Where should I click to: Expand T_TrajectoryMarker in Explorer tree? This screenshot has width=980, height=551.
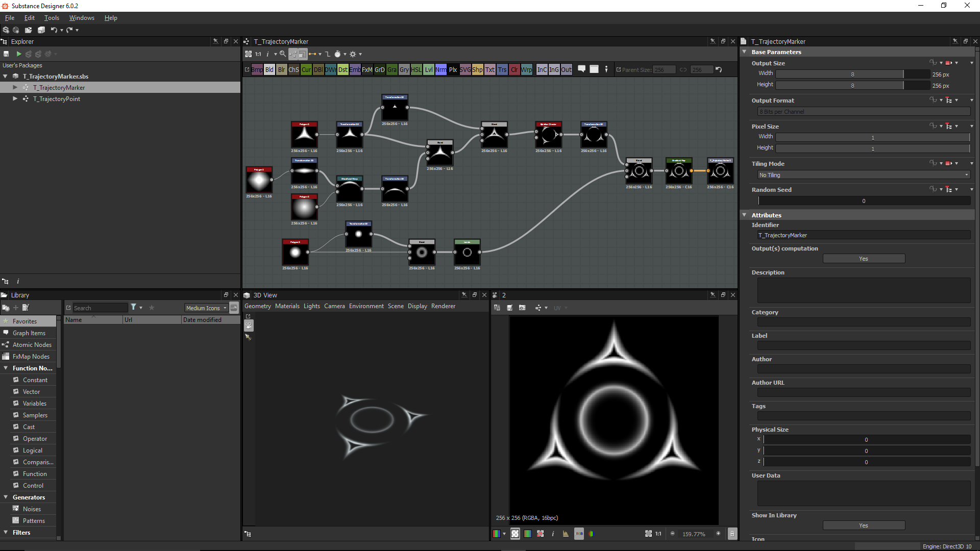click(15, 87)
